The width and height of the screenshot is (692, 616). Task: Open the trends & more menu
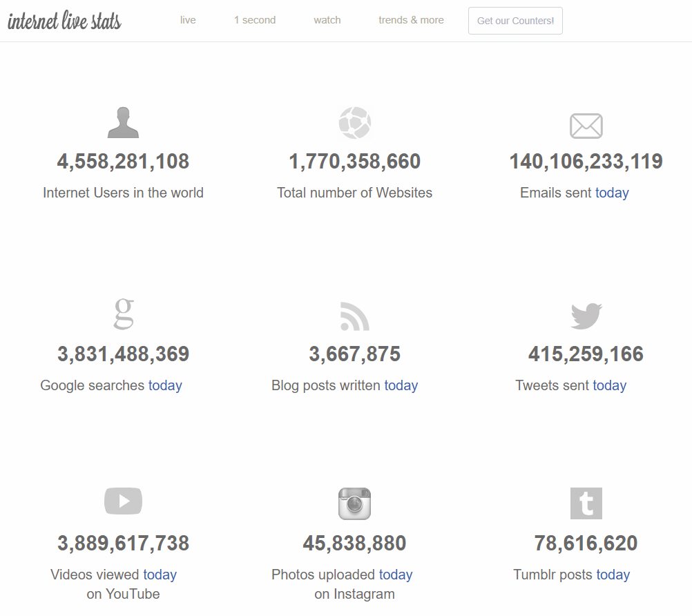(411, 20)
